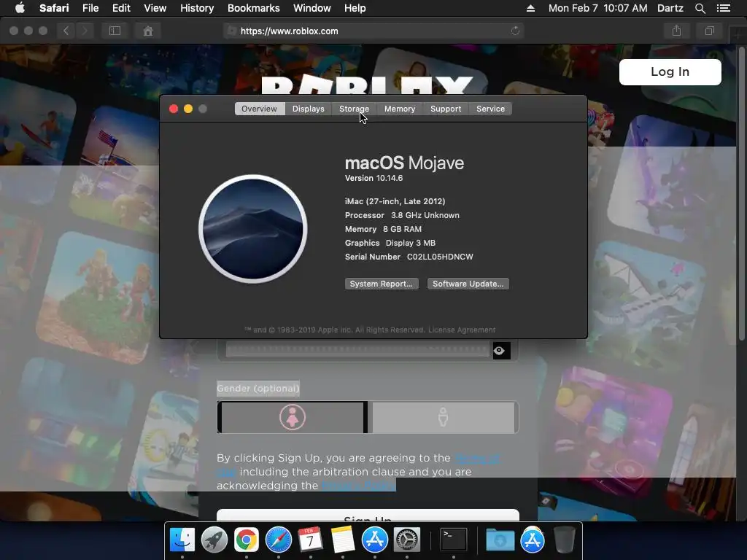Open Calendar from the Dock

click(x=310, y=540)
